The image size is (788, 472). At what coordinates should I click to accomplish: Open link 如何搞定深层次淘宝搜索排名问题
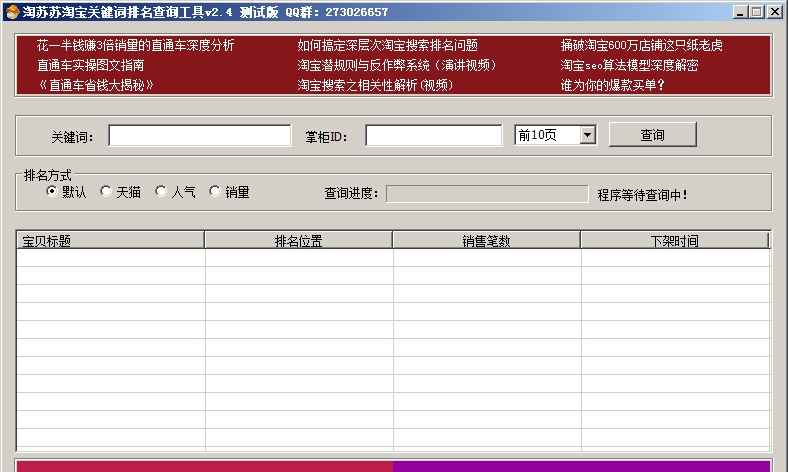coord(387,45)
